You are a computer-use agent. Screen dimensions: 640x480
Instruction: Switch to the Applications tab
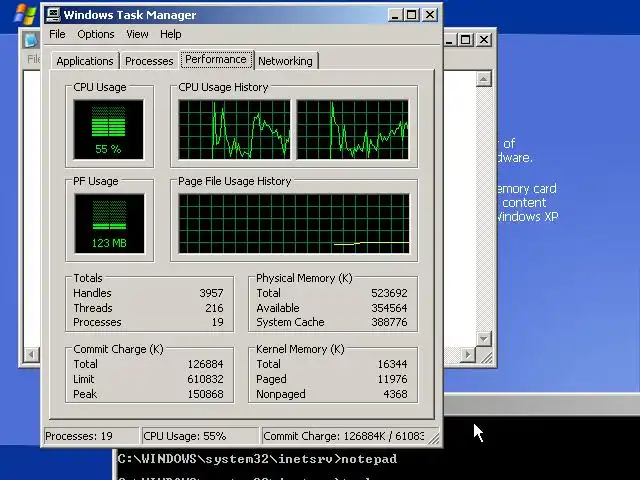click(85, 61)
